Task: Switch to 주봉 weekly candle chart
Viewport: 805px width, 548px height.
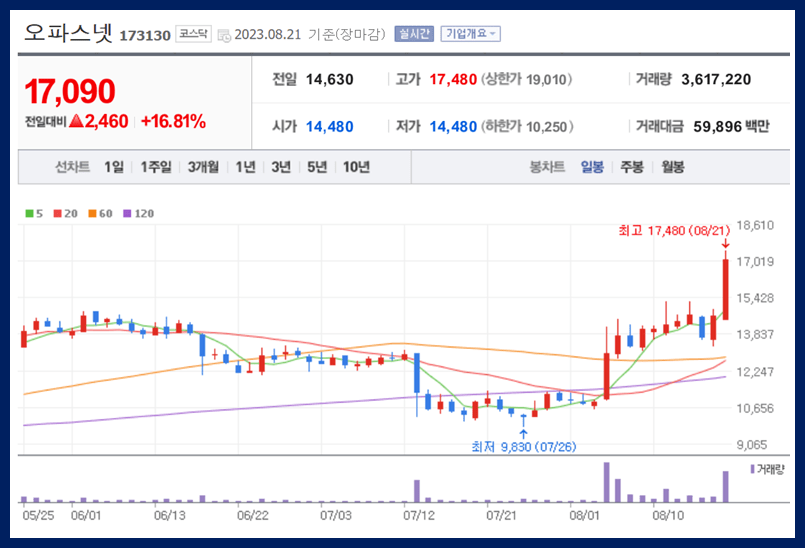Action: click(632, 167)
